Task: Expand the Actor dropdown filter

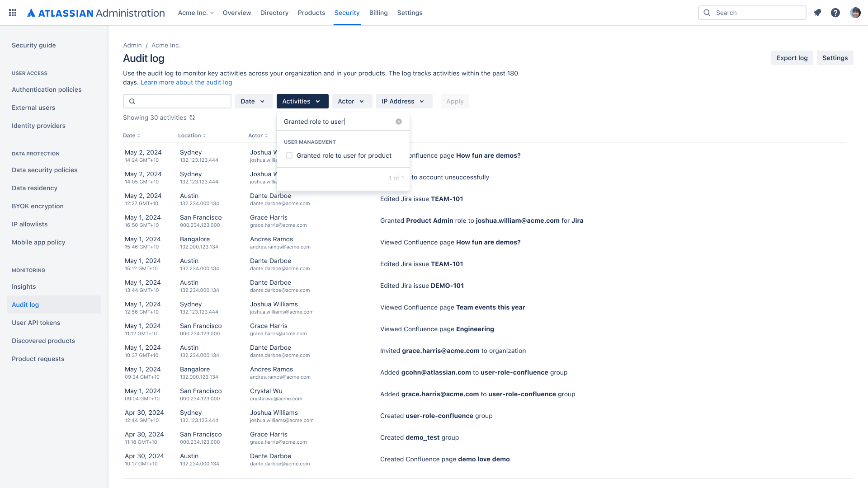Action: tap(351, 101)
